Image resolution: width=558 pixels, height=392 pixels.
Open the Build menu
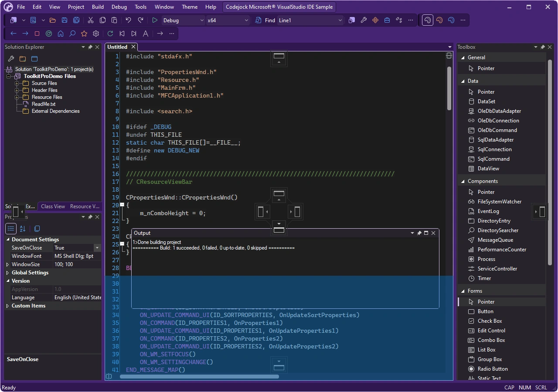coord(98,7)
